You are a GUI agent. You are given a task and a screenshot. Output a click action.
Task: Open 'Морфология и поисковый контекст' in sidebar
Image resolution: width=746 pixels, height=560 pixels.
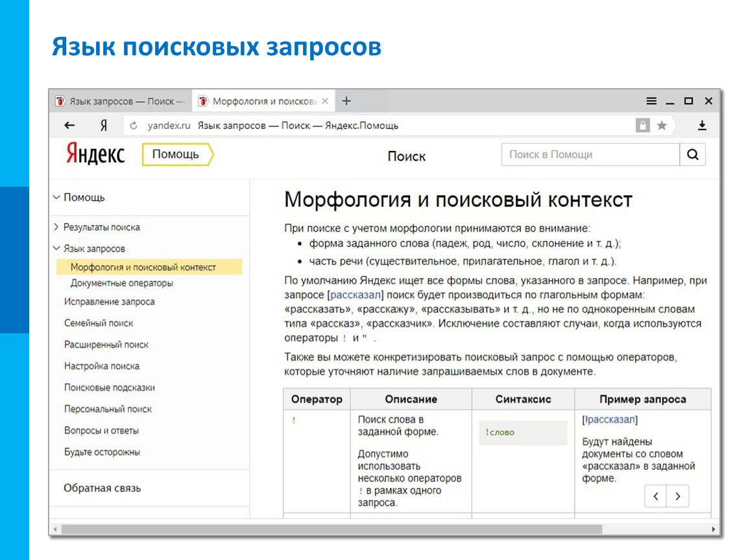[x=149, y=267]
